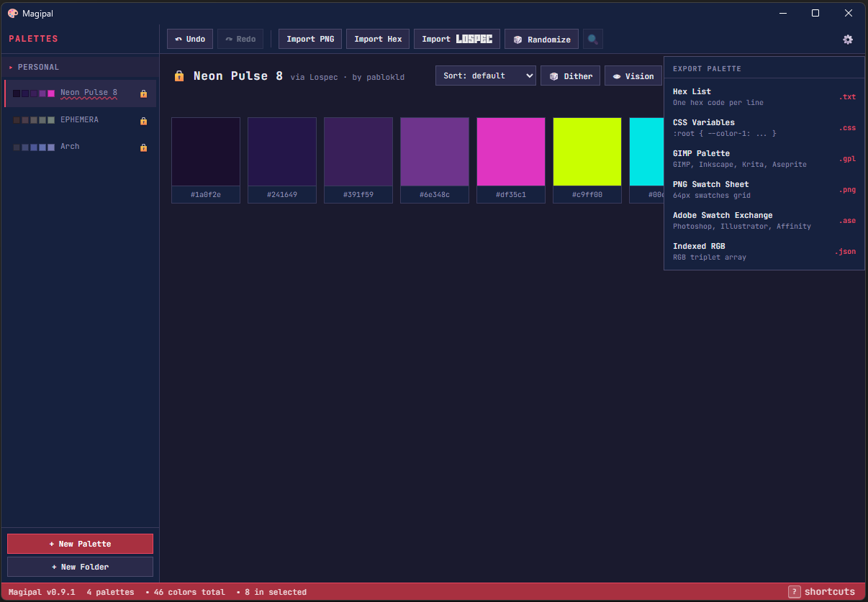Viewport: 868px width, 602px height.
Task: Toggle the Vision simulation button
Action: pyautogui.click(x=633, y=76)
